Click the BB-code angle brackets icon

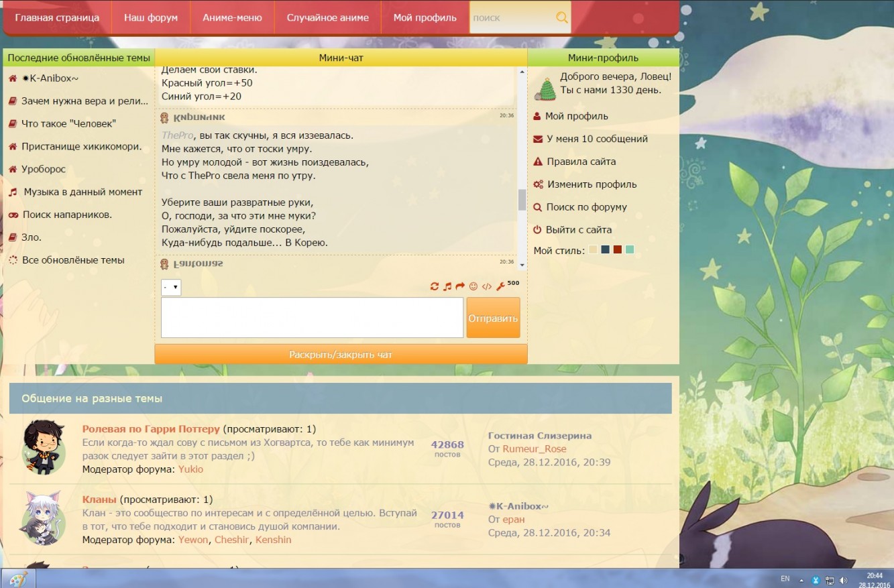487,286
